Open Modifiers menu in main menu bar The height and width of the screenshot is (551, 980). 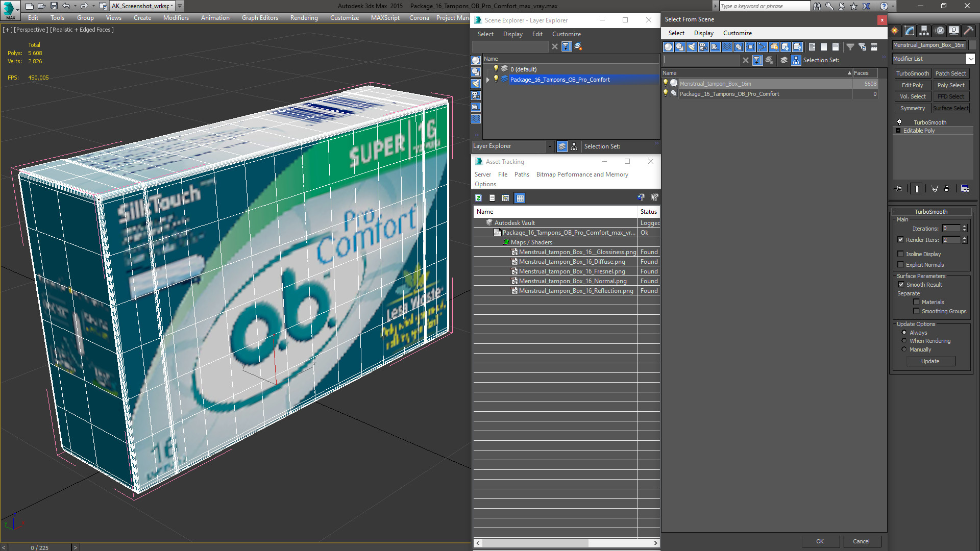click(x=176, y=18)
